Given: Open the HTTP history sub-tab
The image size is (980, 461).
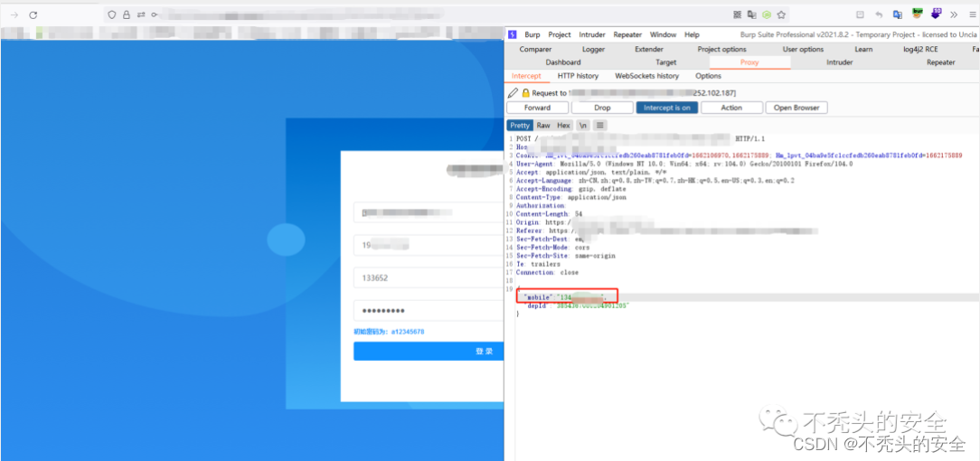Looking at the screenshot, I should (578, 76).
